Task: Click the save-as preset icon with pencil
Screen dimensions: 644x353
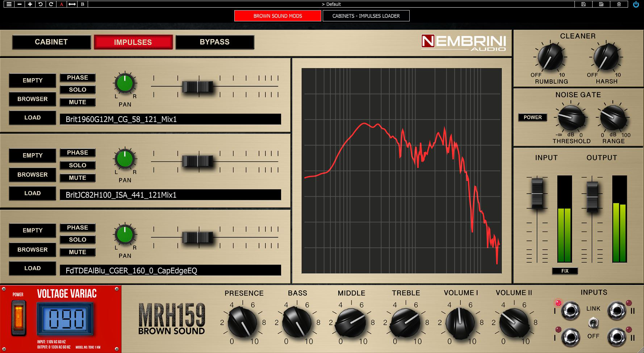Action: [601, 4]
